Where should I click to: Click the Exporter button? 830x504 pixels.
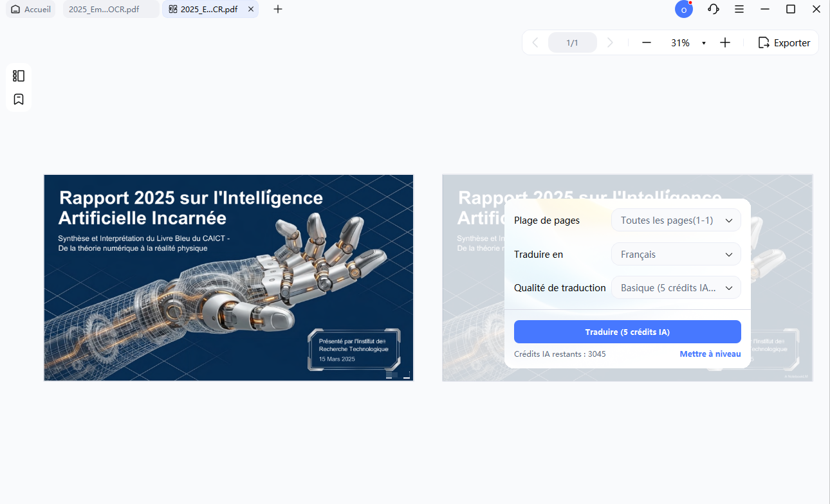tap(784, 42)
